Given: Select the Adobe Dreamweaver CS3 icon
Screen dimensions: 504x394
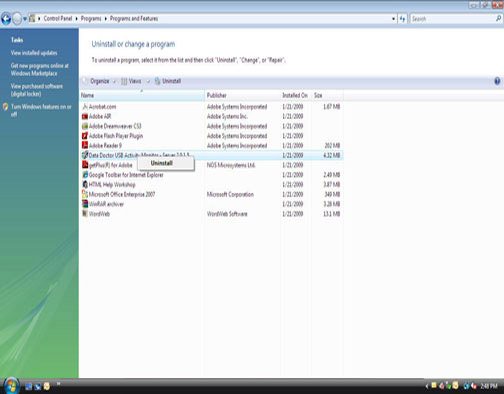Looking at the screenshot, I should (x=85, y=126).
